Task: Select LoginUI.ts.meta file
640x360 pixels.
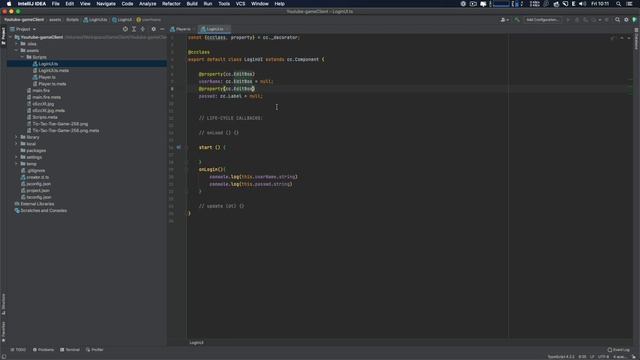Action: [53, 71]
